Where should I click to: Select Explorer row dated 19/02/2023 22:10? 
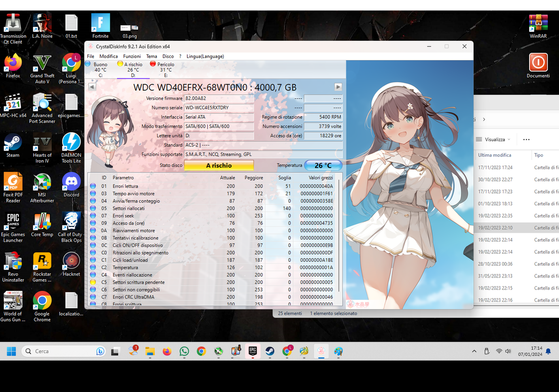(x=516, y=228)
